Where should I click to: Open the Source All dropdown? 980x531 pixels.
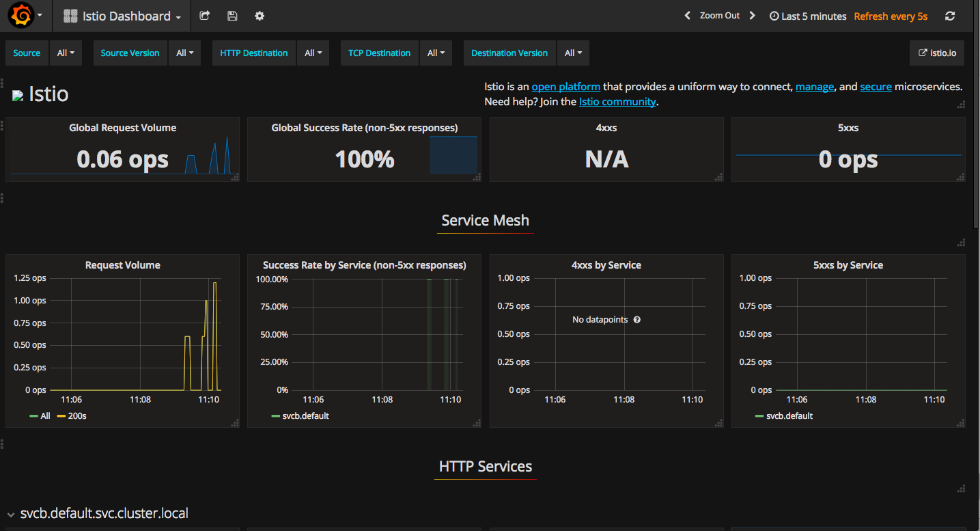(66, 53)
